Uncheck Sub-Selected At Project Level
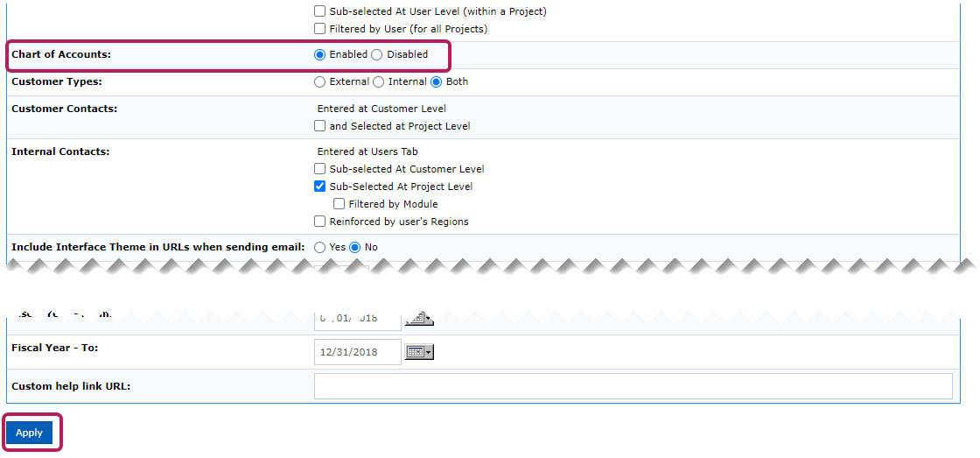 click(320, 187)
